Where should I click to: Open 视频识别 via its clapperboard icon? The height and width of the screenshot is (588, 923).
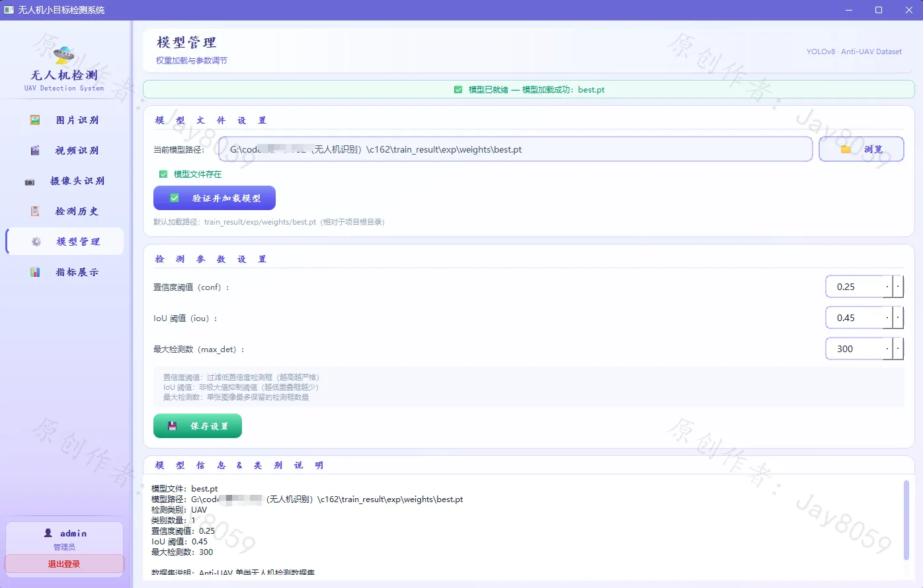(35, 151)
